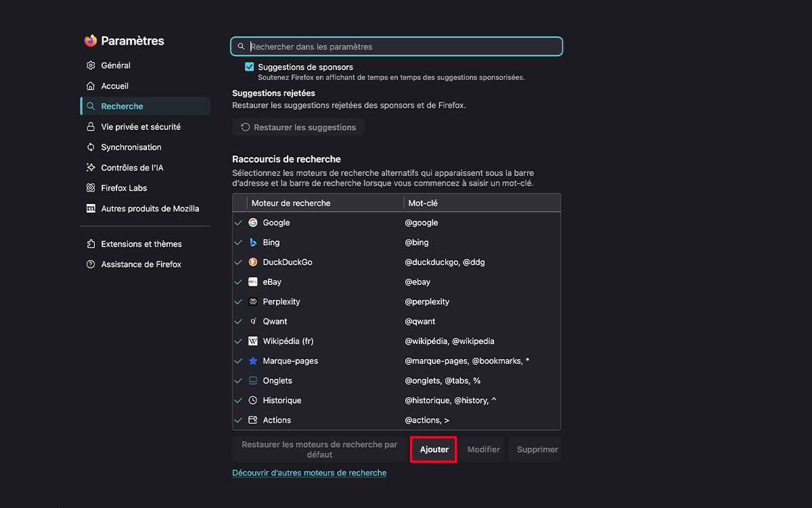Click the Historique clock icon
812x508 pixels.
pos(253,400)
